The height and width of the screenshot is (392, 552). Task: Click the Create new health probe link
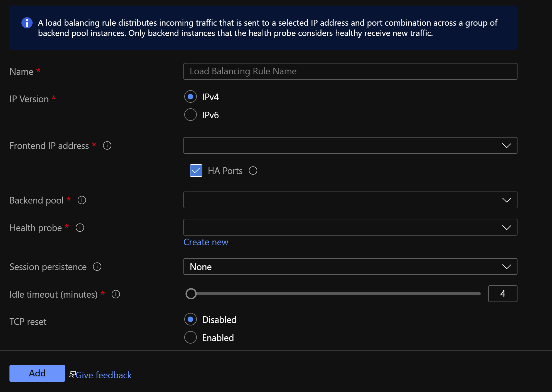pos(205,242)
